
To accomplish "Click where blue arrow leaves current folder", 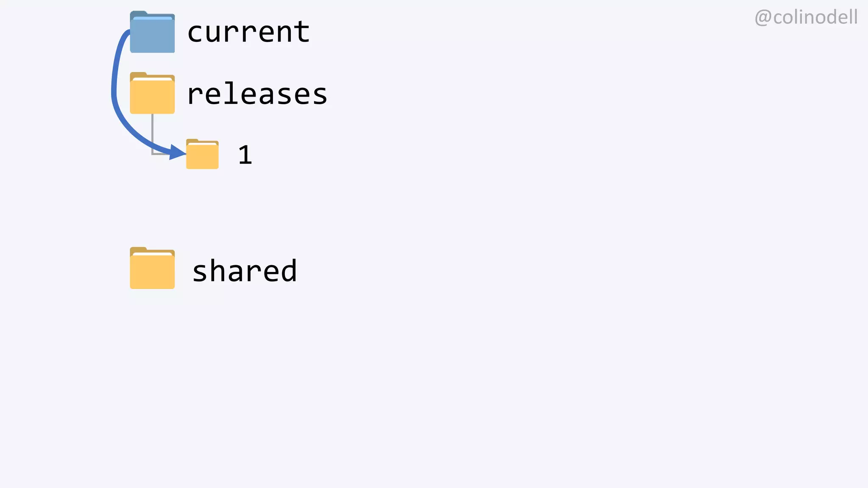I will (128, 32).
